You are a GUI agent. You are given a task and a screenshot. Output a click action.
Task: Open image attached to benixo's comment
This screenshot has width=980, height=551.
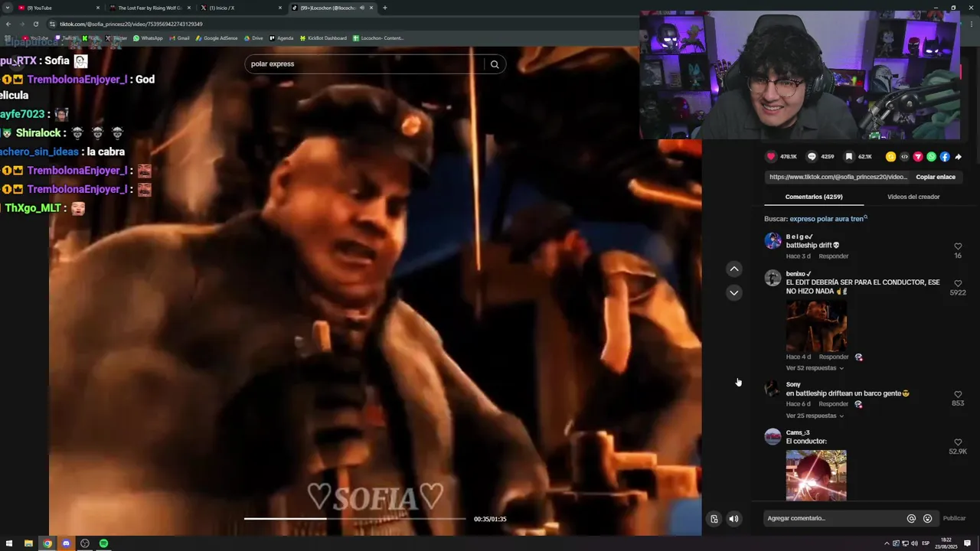point(816,325)
